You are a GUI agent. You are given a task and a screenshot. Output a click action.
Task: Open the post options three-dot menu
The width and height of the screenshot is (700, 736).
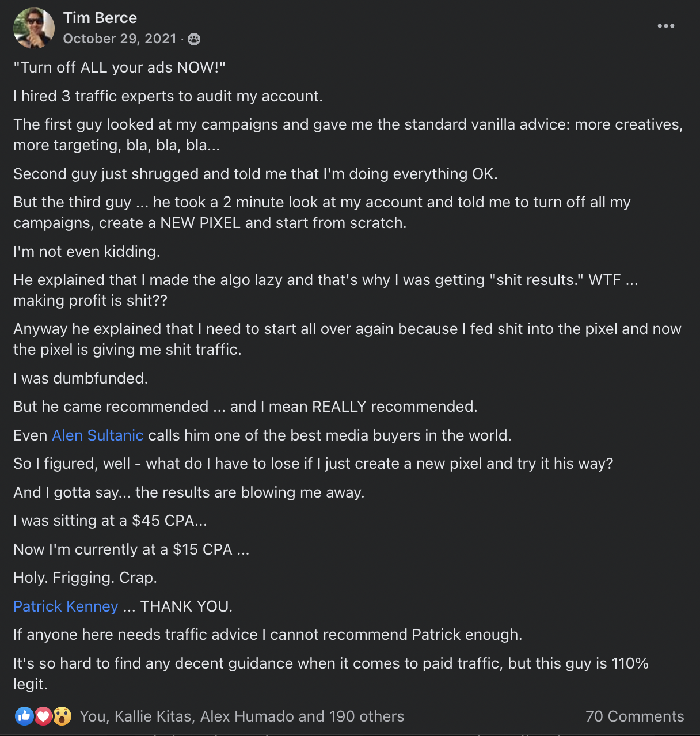[x=665, y=26]
